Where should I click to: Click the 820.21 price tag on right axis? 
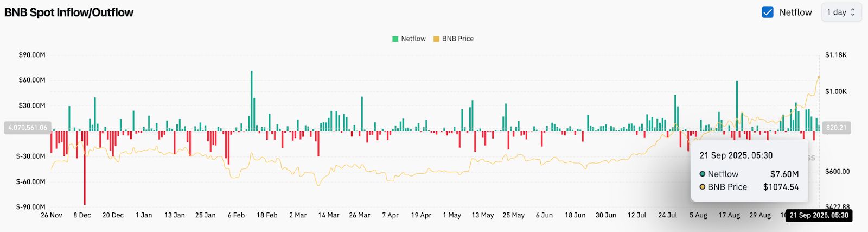point(836,128)
